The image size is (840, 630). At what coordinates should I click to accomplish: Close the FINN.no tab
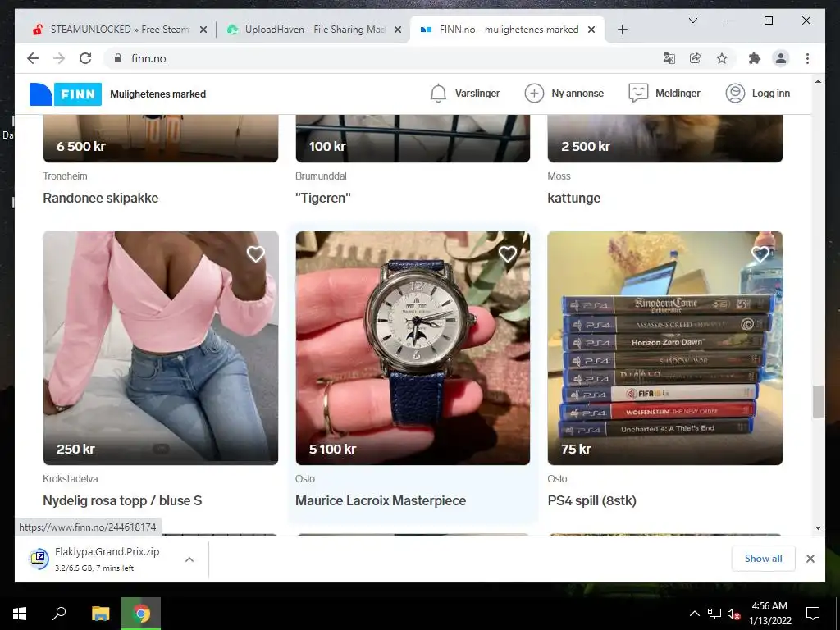591,30
